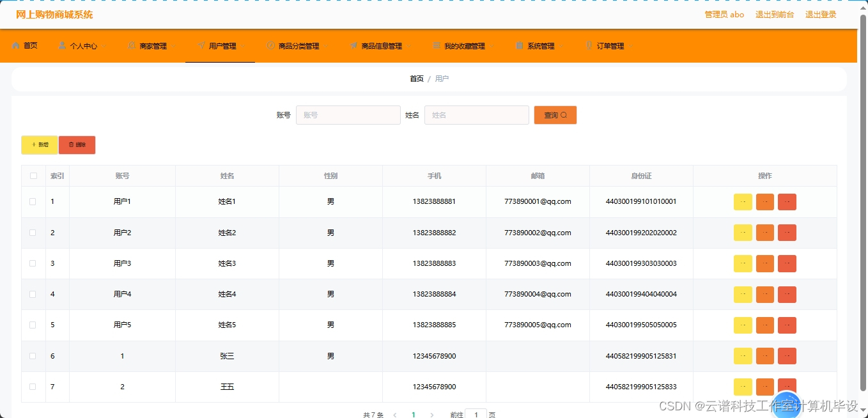Click the magnifier icon on the 查询 button
Viewport: 868px width, 418px height.
pos(564,114)
